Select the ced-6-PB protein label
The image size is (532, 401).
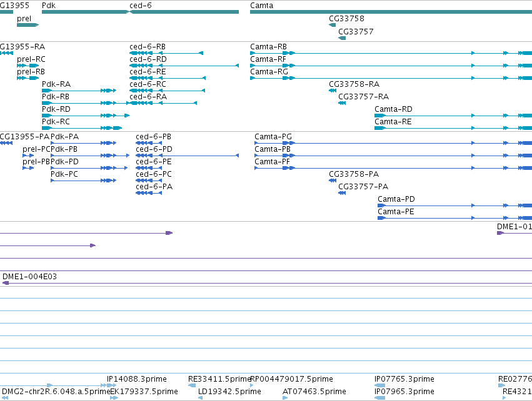[153, 137]
